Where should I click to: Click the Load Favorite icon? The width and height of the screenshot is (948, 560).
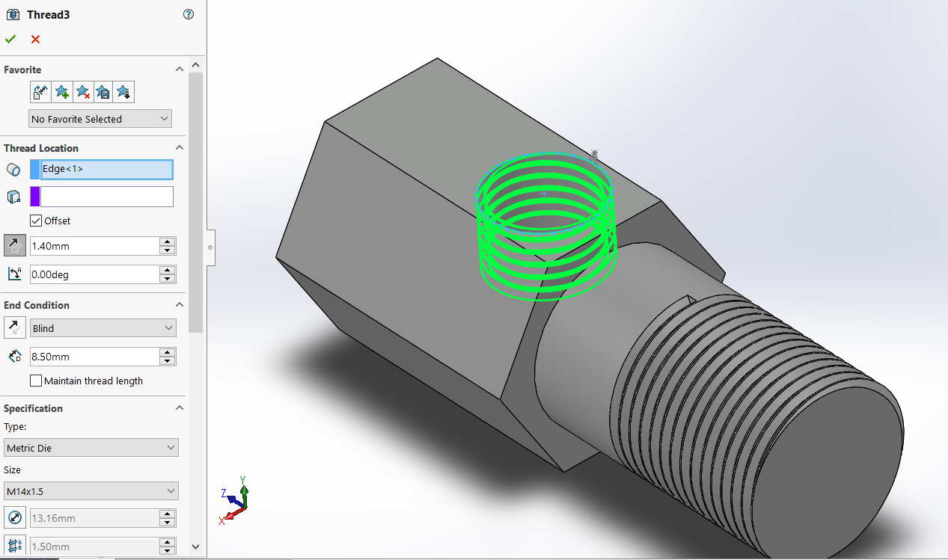click(x=124, y=92)
